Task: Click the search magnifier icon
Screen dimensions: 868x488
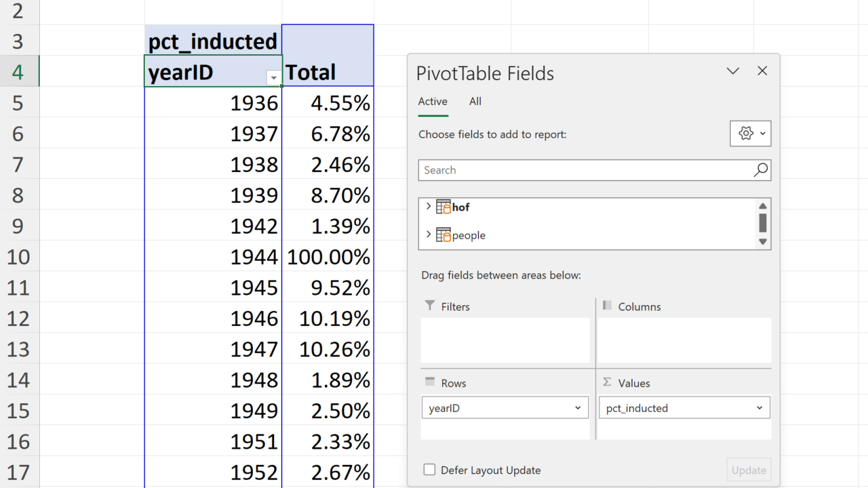Action: point(760,170)
